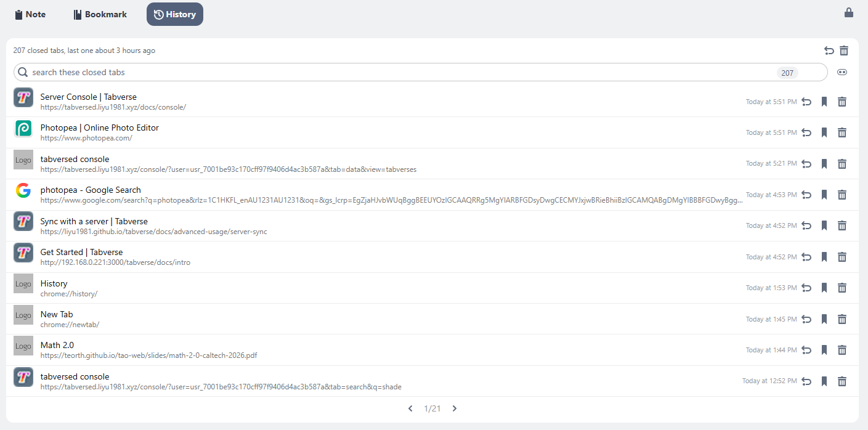Click 'Today at 1:53 PM' timestamp
Image resolution: width=868 pixels, height=430 pixels.
[771, 288]
